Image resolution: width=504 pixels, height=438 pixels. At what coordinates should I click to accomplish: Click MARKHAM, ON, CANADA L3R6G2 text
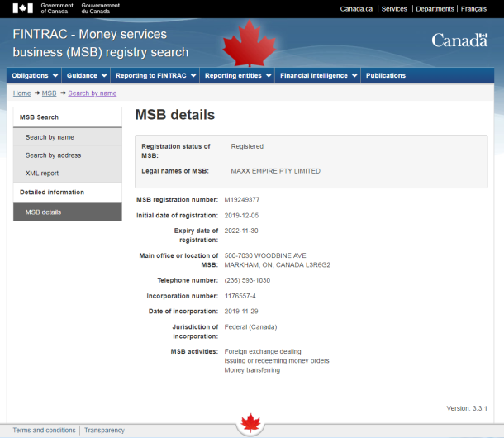coord(278,265)
